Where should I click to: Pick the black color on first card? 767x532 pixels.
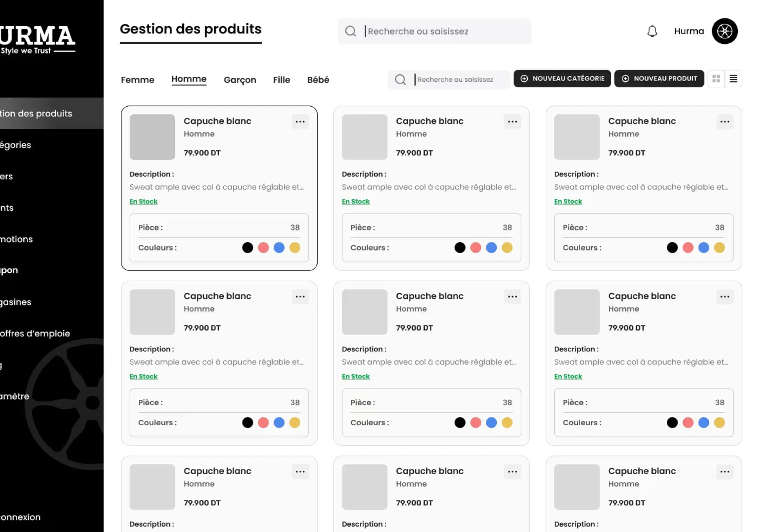coord(248,248)
